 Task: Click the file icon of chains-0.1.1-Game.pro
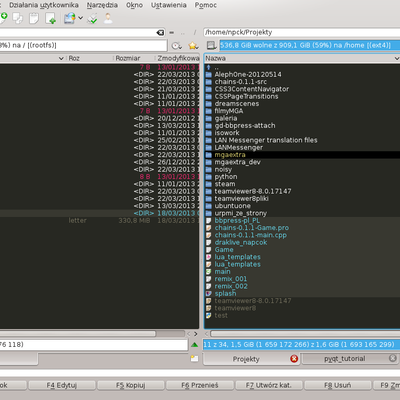tap(209, 228)
